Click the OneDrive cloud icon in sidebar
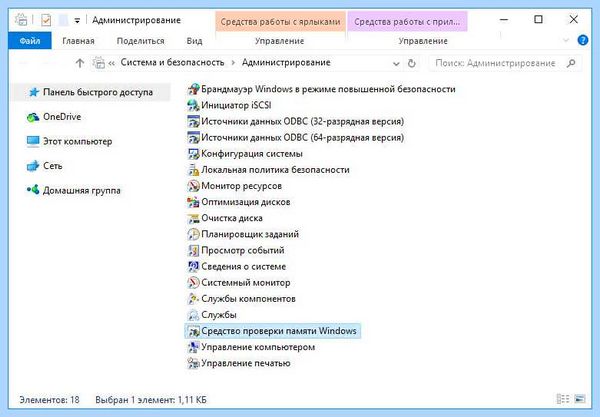This screenshot has width=600, height=417. click(33, 117)
